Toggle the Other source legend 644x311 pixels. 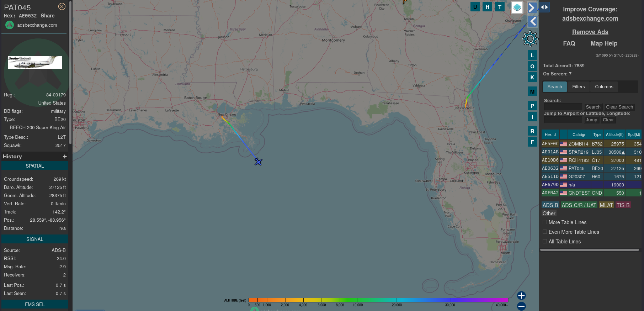click(549, 214)
